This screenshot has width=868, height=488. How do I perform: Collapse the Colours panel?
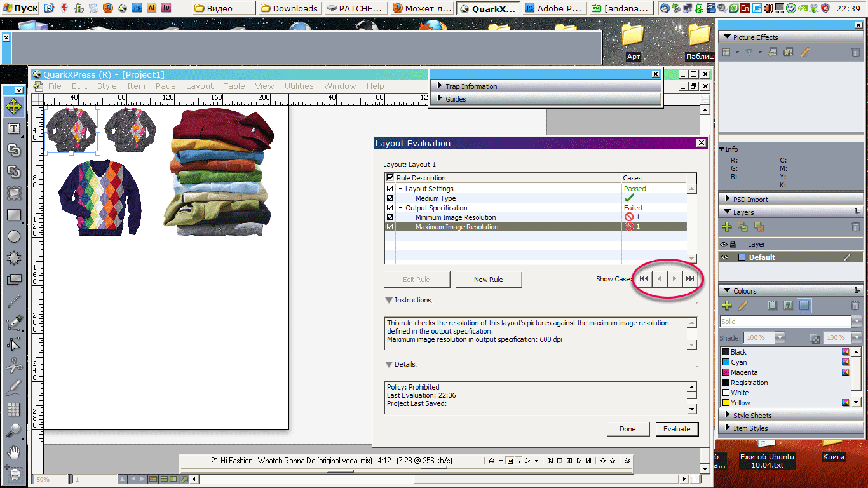(727, 291)
